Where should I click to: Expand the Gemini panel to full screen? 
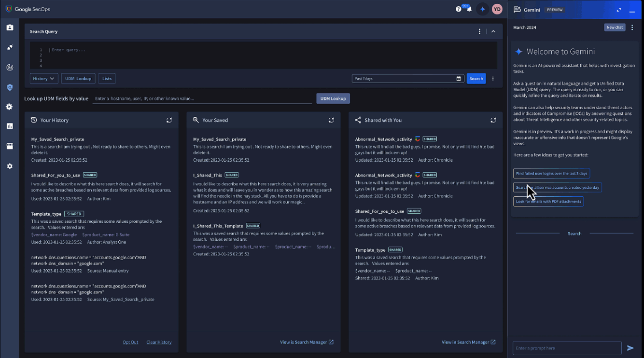tap(619, 9)
